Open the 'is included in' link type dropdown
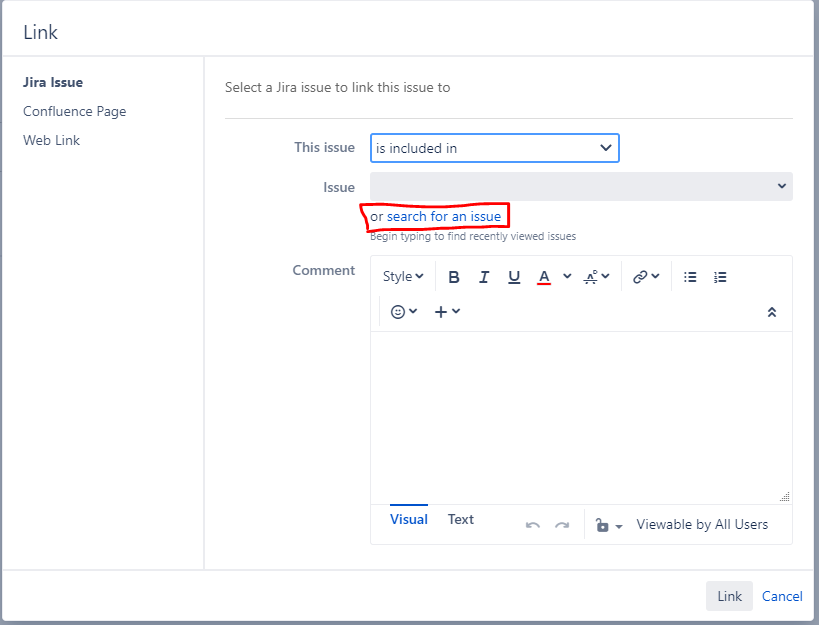Screen dimensions: 819x625 (495, 148)
